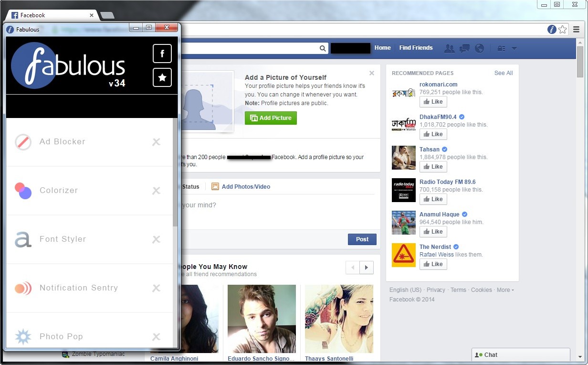Close the Facebook browser tab

pos(92,15)
